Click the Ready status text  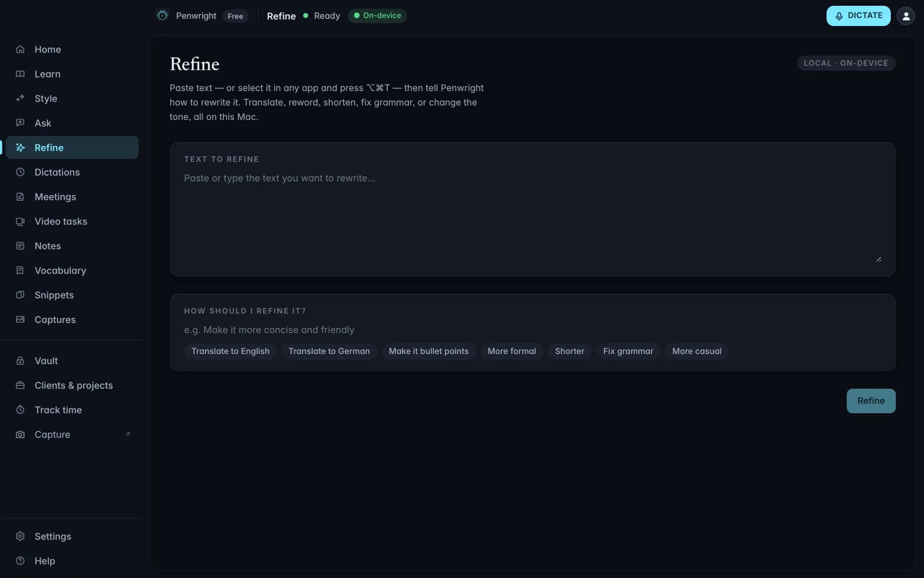click(327, 15)
